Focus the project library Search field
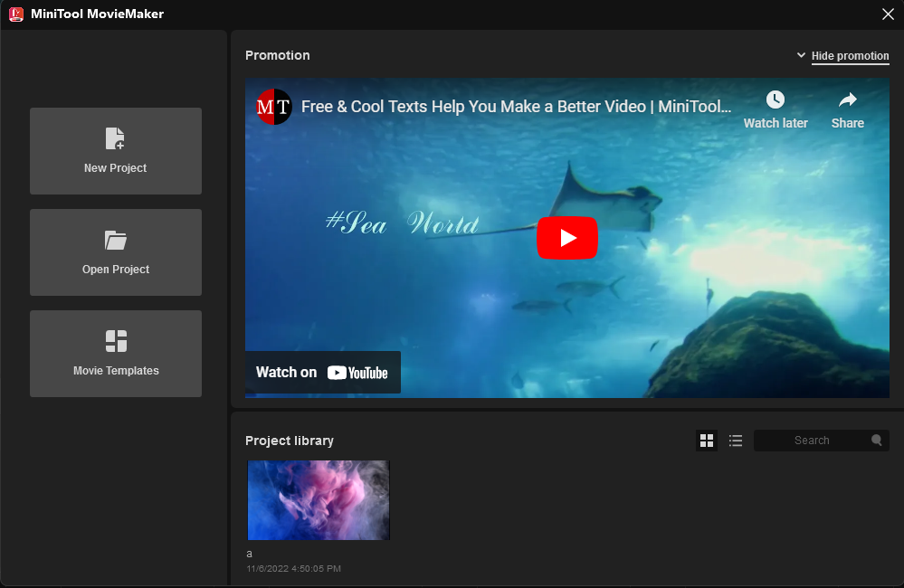Viewport: 904px width, 588px height. coord(811,441)
